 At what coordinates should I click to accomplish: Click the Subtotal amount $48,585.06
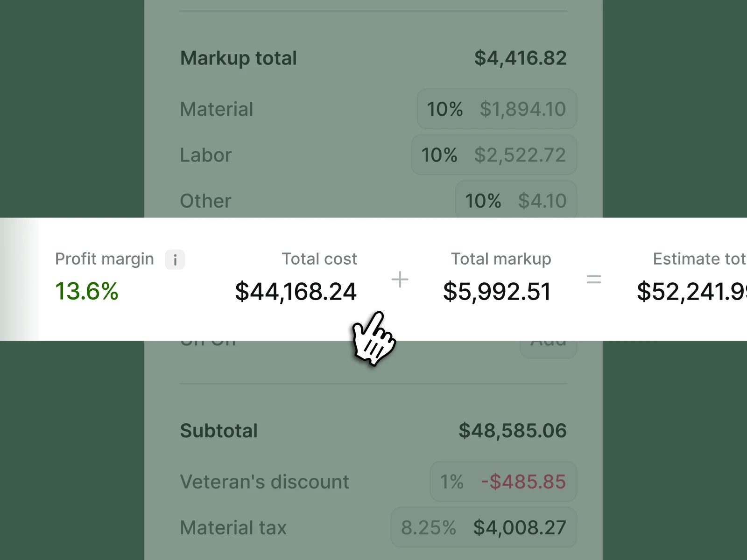click(x=513, y=430)
